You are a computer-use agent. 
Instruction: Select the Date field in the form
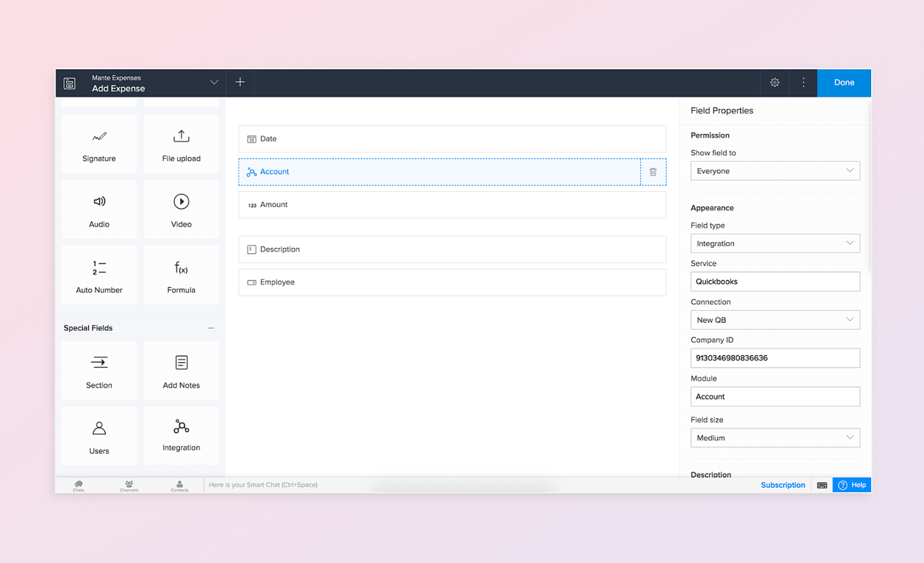452,139
